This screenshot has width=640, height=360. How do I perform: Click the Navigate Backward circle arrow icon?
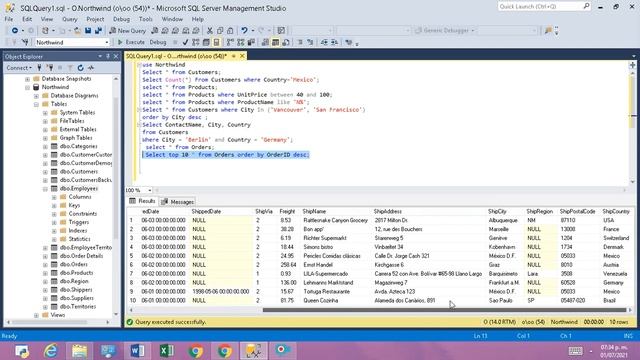click(x=15, y=31)
